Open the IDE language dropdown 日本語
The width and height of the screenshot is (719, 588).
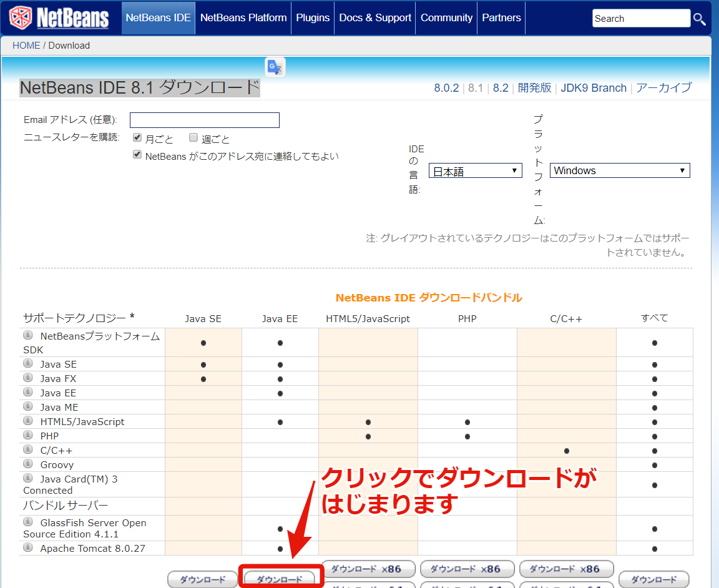click(475, 170)
